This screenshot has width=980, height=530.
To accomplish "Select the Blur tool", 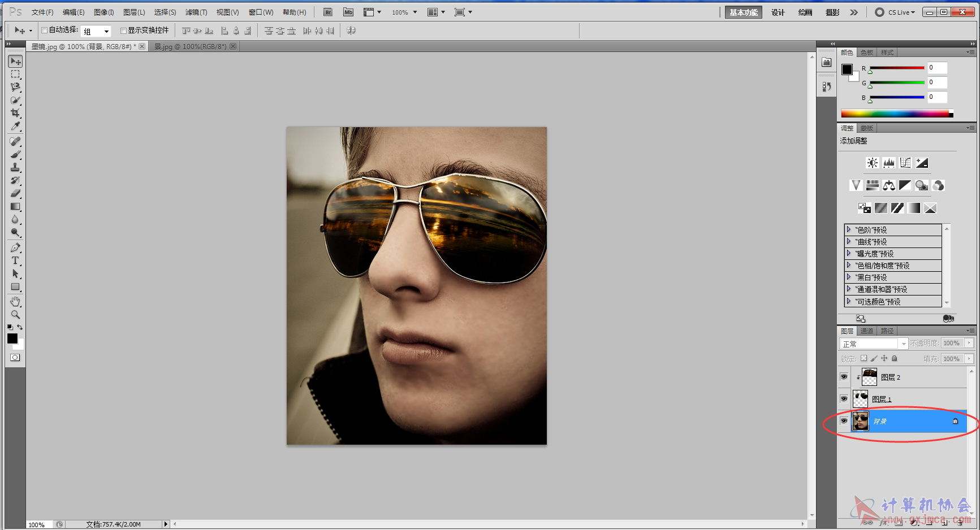I will click(x=15, y=219).
